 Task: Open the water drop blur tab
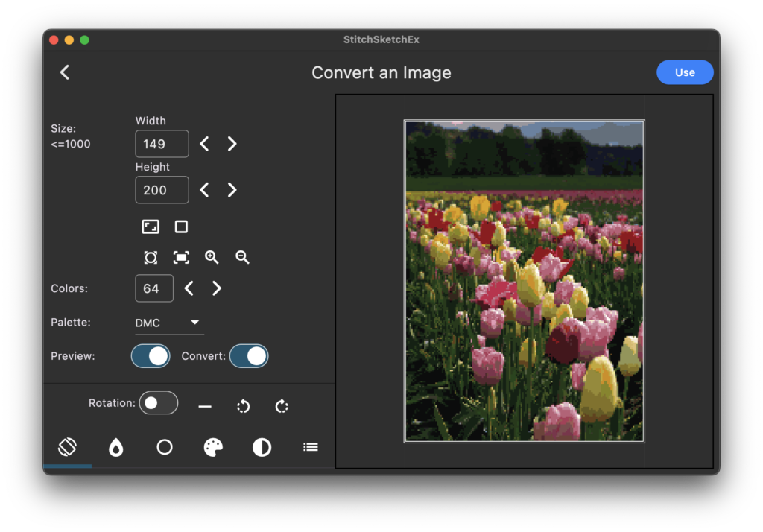(x=115, y=447)
